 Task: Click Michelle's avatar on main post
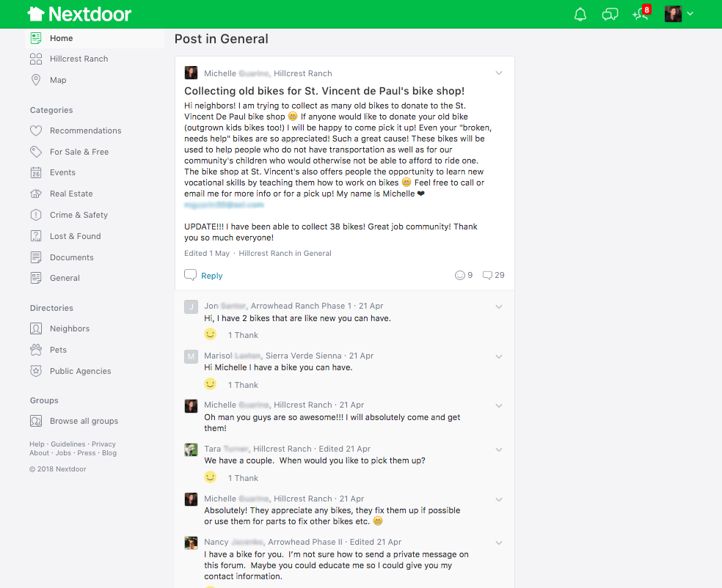tap(191, 73)
